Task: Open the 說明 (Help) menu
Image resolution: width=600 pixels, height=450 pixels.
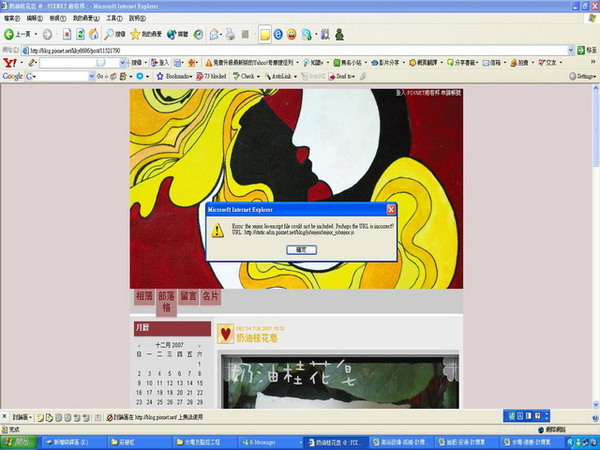Action: click(137, 18)
